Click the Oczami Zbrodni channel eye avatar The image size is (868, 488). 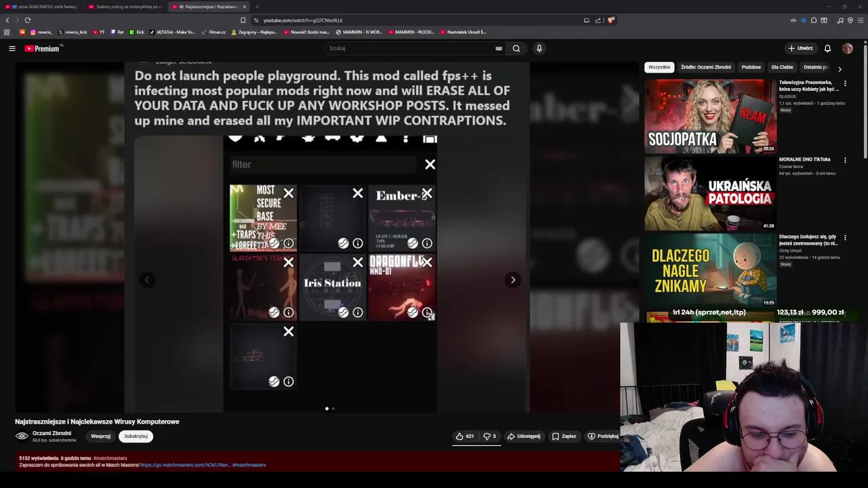point(22,436)
